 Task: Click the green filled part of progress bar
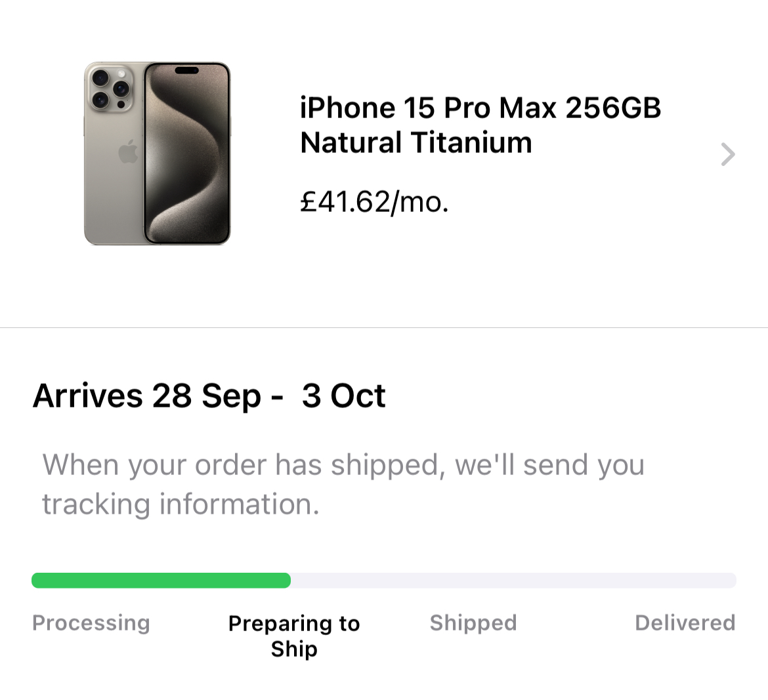click(x=161, y=581)
